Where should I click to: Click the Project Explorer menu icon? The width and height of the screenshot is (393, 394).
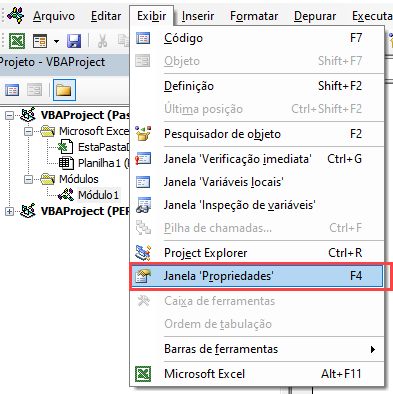143,253
